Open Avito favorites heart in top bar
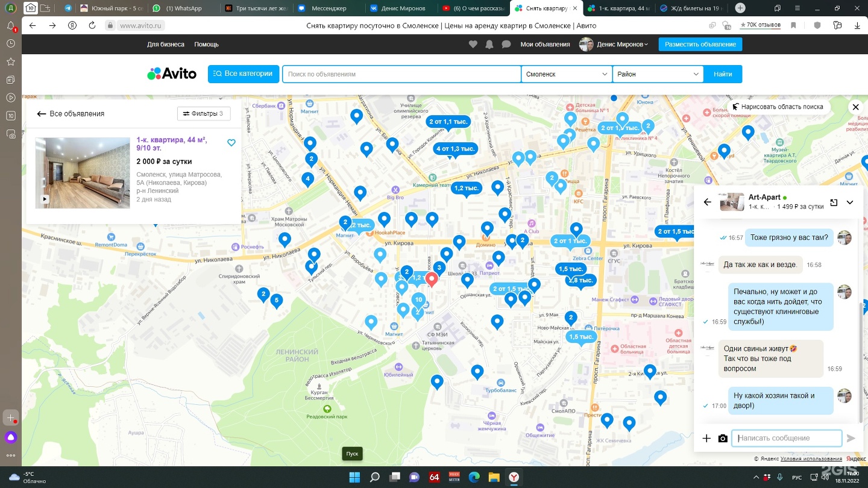This screenshot has width=868, height=488. (473, 45)
